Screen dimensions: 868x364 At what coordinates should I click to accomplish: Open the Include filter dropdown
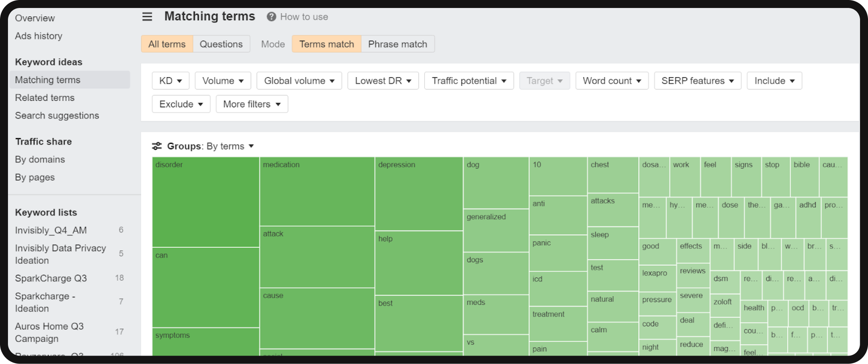pos(774,81)
